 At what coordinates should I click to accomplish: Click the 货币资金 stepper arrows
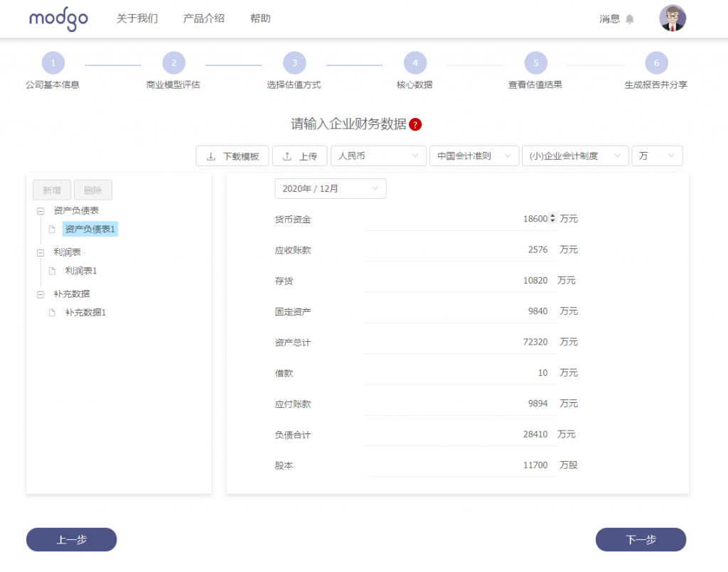(x=553, y=219)
